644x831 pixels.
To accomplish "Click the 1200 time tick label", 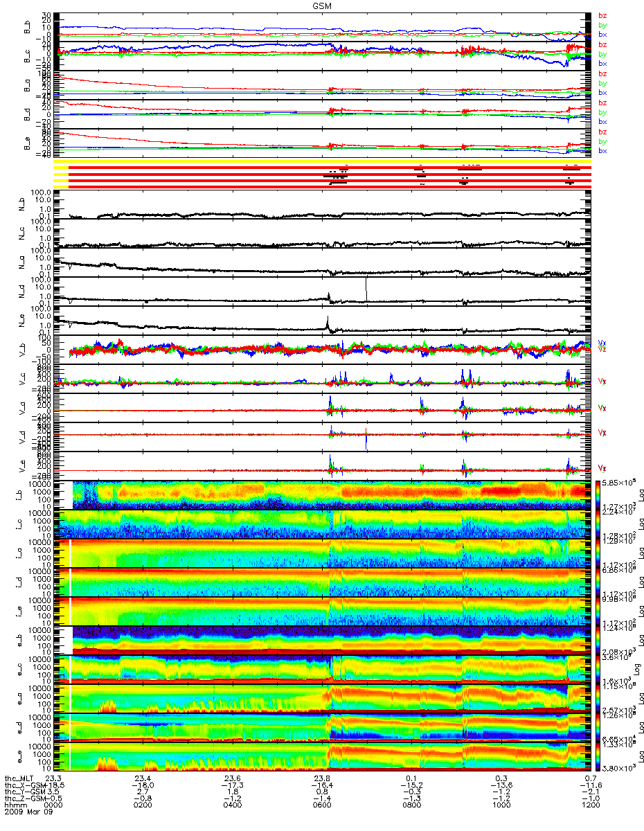I will coord(590,805).
